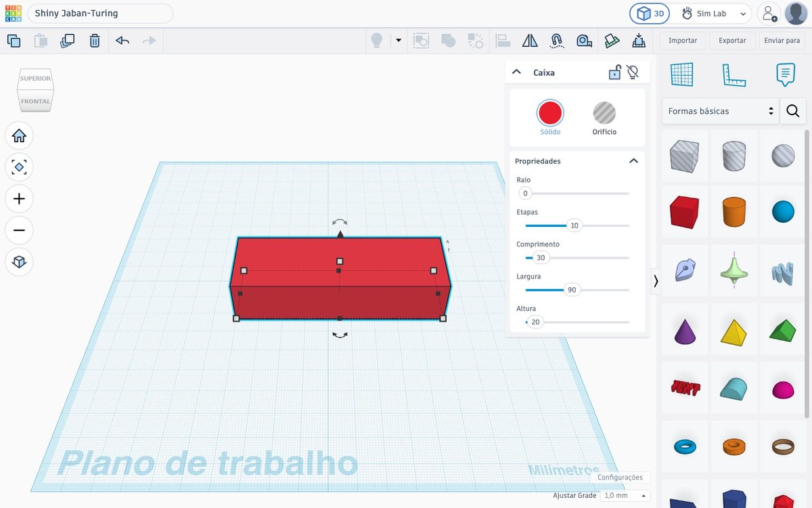Select the striped hole Box shape
The width and height of the screenshot is (812, 508).
pos(684,155)
